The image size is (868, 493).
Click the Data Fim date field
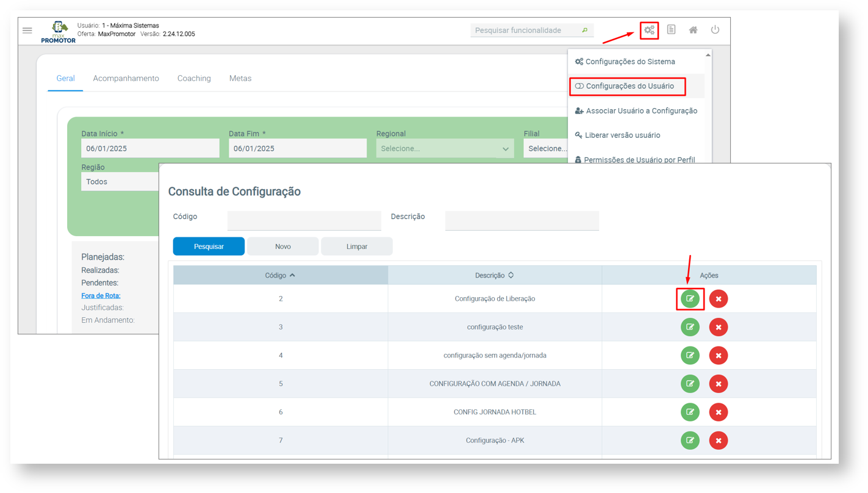click(x=298, y=148)
